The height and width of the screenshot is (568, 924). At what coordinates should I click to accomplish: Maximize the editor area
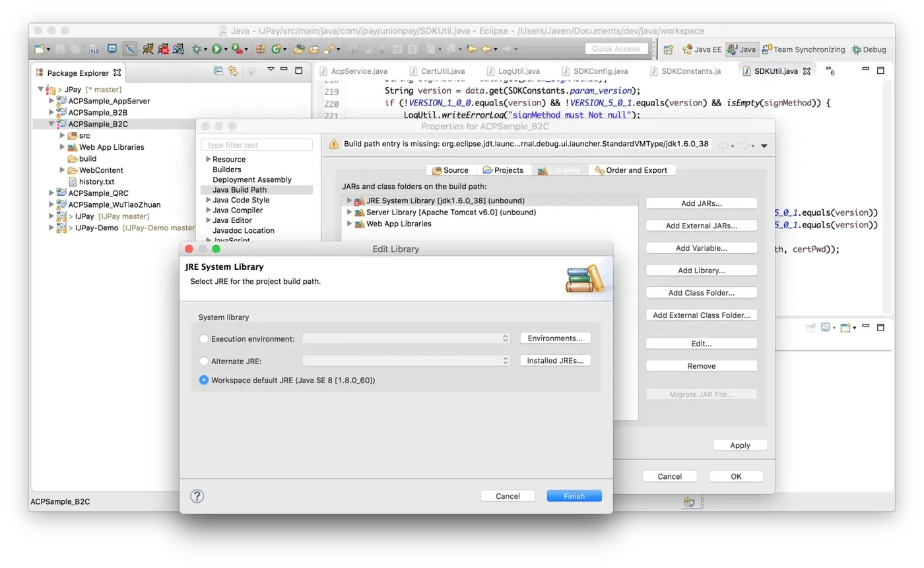pos(880,69)
